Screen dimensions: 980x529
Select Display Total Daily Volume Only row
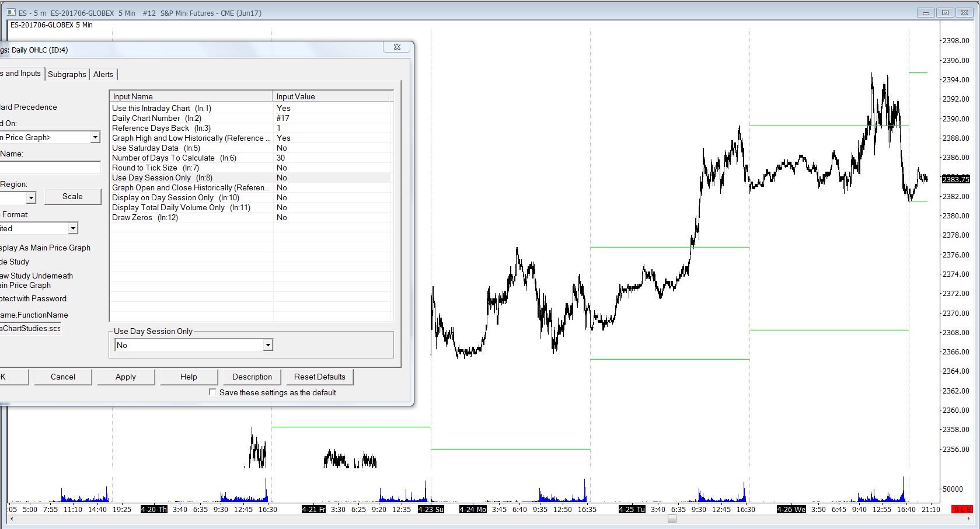tap(250, 207)
